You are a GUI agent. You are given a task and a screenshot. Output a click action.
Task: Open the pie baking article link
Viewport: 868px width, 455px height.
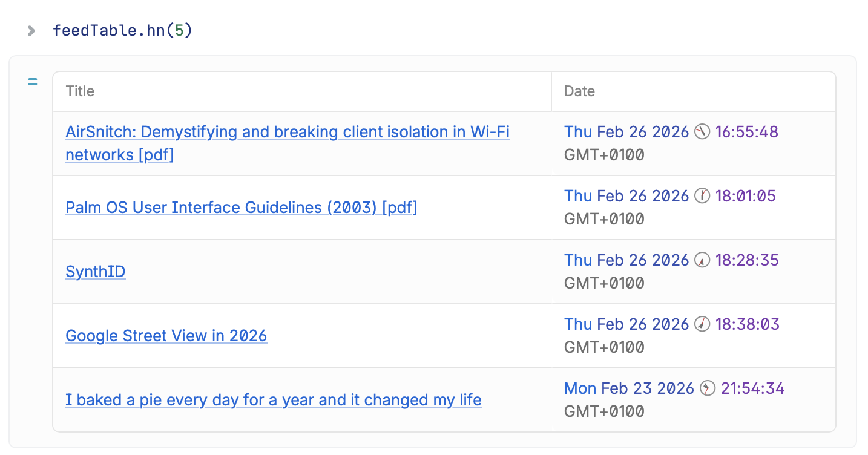pos(273,400)
